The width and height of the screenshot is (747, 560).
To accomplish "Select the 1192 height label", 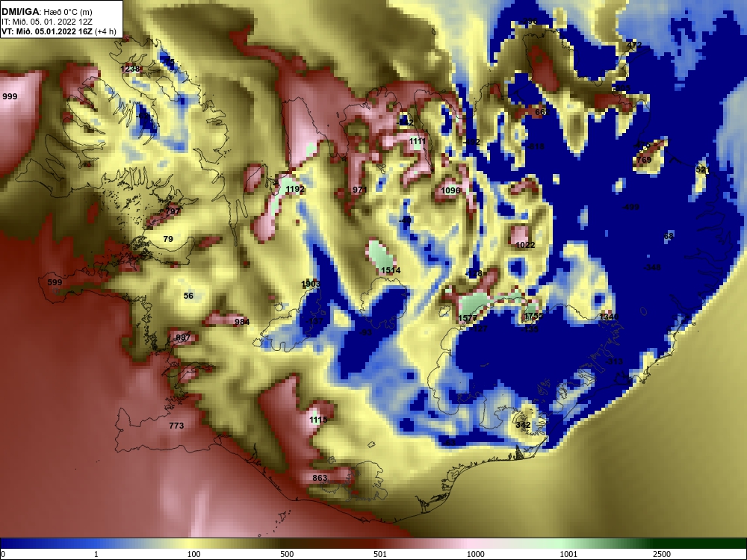I will point(295,190).
